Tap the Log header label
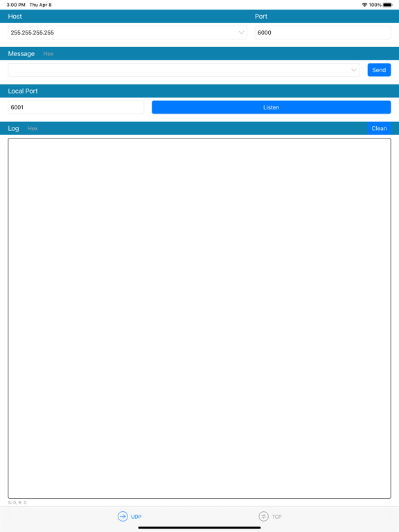399x532 pixels. pyautogui.click(x=14, y=128)
